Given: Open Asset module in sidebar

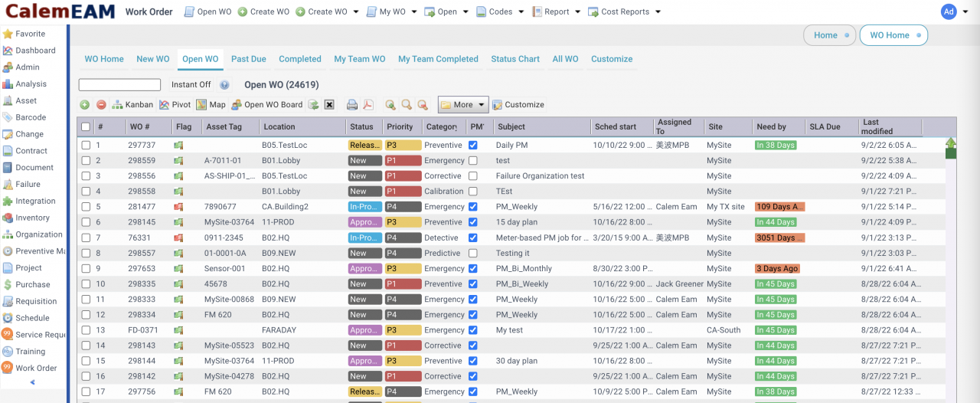Looking at the screenshot, I should (19, 100).
